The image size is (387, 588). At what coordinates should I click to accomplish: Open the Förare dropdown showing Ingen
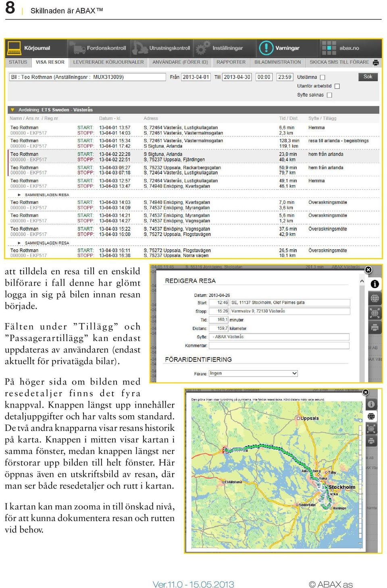[x=253, y=373]
